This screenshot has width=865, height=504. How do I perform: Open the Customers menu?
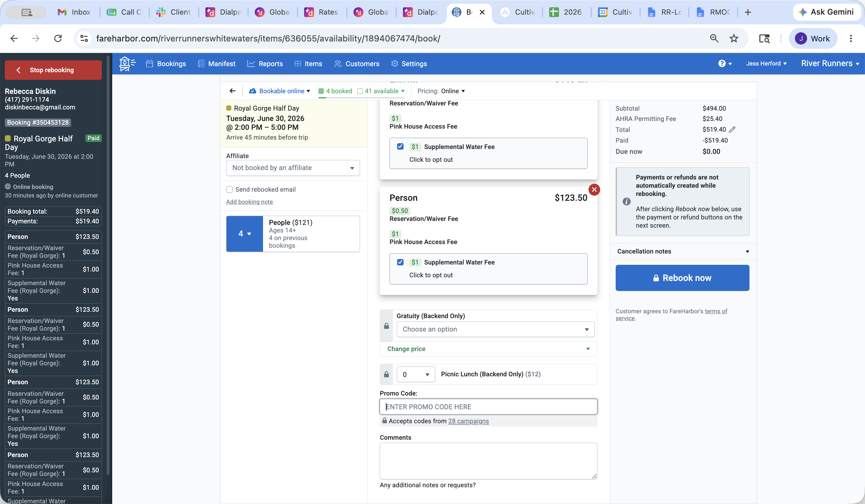(x=357, y=64)
